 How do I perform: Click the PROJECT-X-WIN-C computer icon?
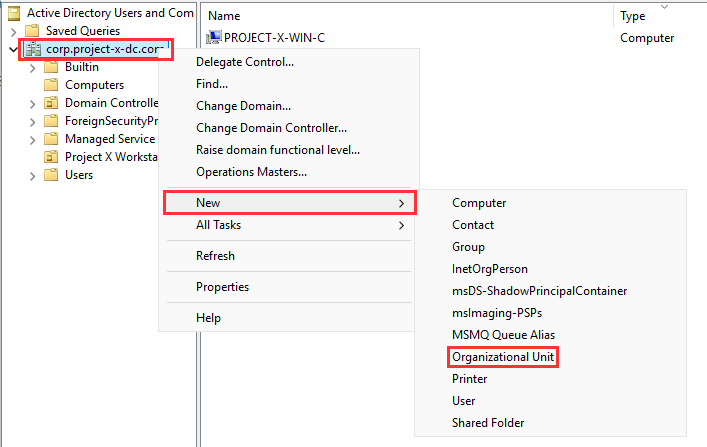pyautogui.click(x=214, y=38)
